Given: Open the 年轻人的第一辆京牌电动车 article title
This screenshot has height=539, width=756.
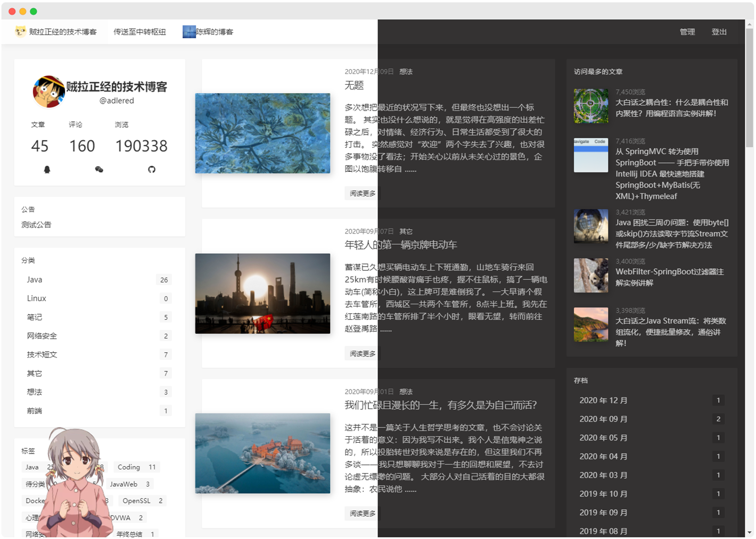Looking at the screenshot, I should pos(401,245).
